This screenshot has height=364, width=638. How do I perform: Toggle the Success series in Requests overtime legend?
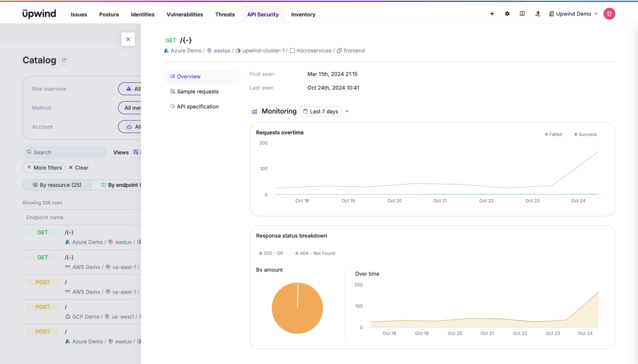coord(585,134)
